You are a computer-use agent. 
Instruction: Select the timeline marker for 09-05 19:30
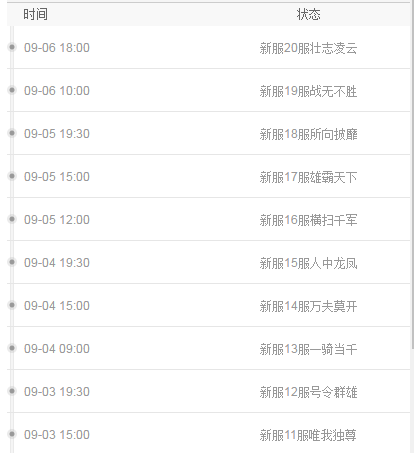pyautogui.click(x=12, y=133)
